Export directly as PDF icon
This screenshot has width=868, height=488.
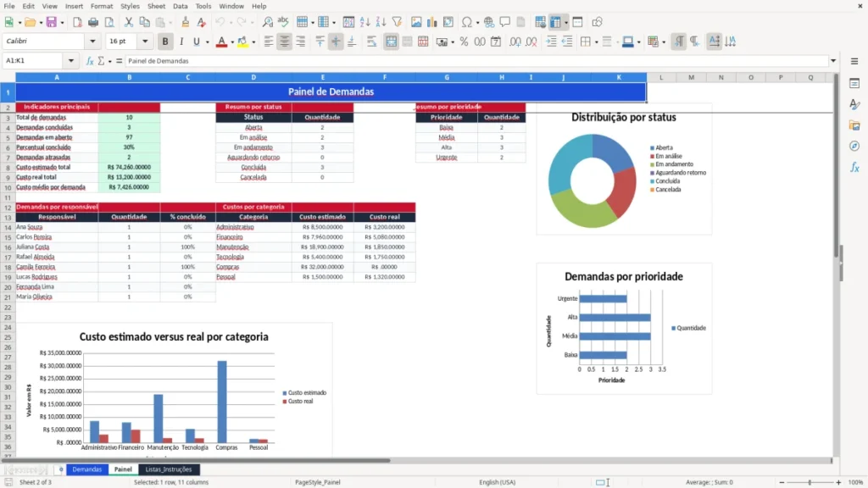pyautogui.click(x=77, y=22)
